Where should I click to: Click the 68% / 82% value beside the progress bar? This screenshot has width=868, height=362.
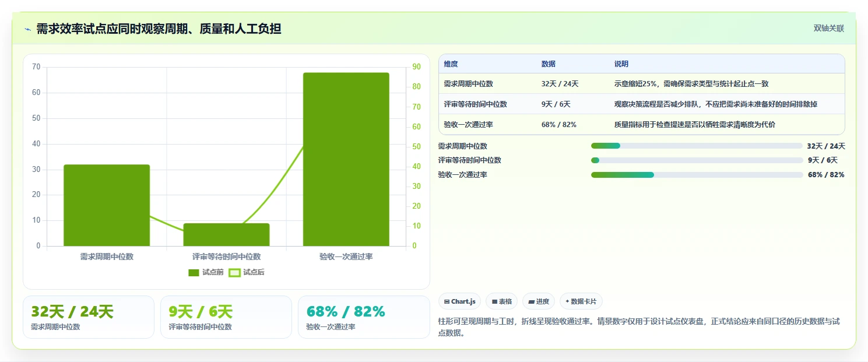pyautogui.click(x=826, y=175)
